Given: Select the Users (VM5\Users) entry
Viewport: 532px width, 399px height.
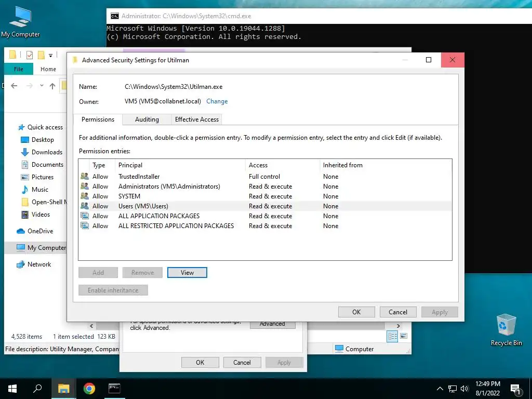Looking at the screenshot, I should click(265, 206).
